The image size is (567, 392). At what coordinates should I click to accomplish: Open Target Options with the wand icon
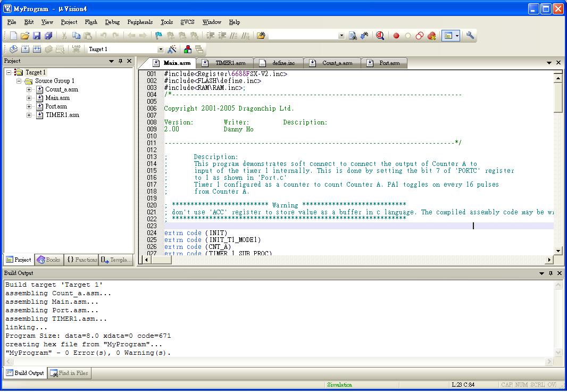(x=172, y=49)
